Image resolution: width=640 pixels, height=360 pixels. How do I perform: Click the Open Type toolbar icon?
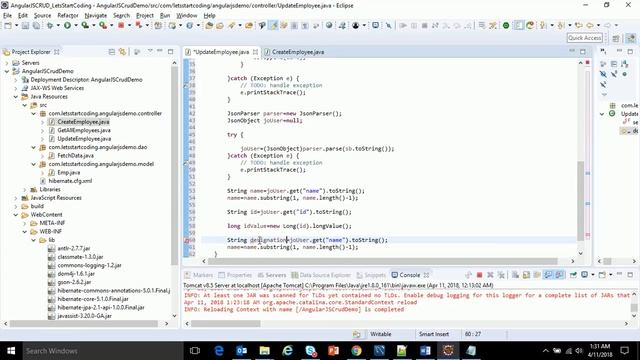[x=209, y=26]
